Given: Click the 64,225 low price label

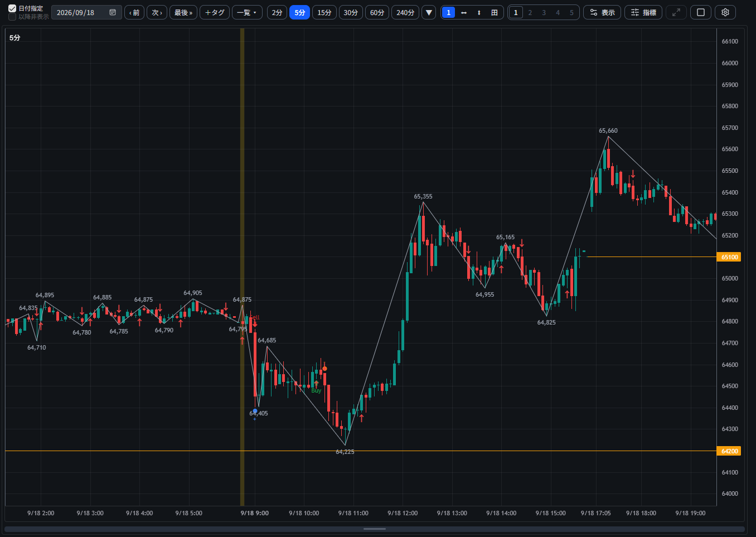Looking at the screenshot, I should 345,452.
